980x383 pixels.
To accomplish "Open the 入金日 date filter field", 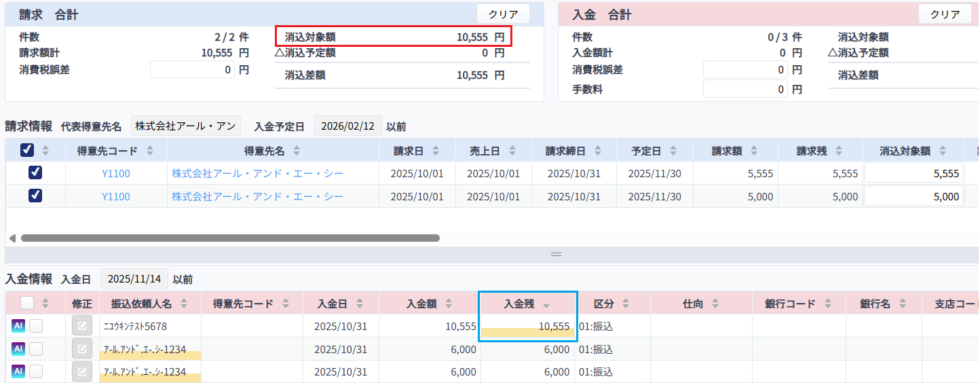I will (134, 279).
